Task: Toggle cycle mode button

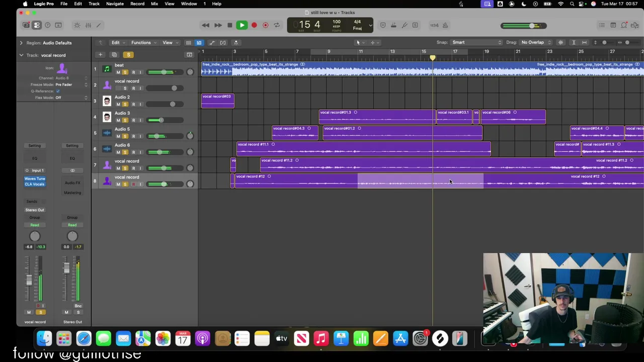Action: [x=276, y=25]
